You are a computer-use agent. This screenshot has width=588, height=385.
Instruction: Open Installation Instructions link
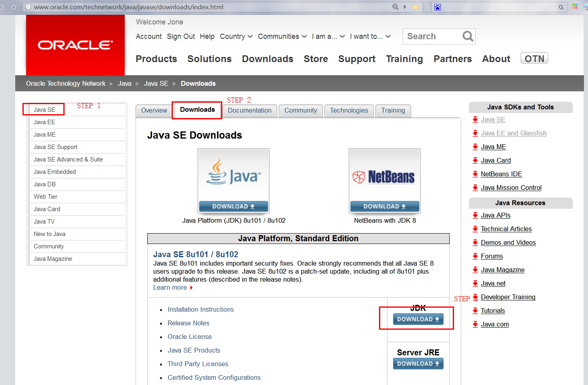click(x=201, y=310)
